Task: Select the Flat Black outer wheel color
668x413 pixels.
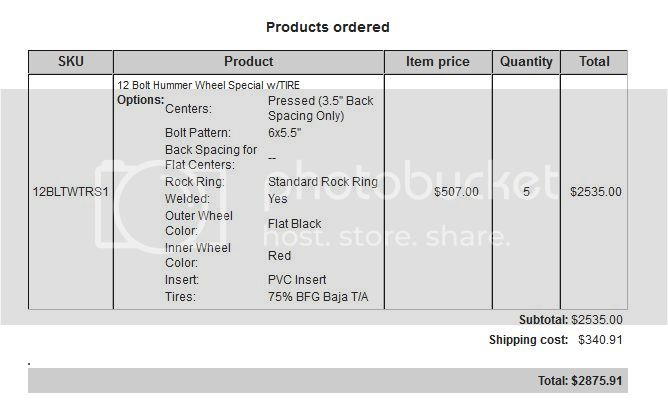Action: click(x=295, y=224)
